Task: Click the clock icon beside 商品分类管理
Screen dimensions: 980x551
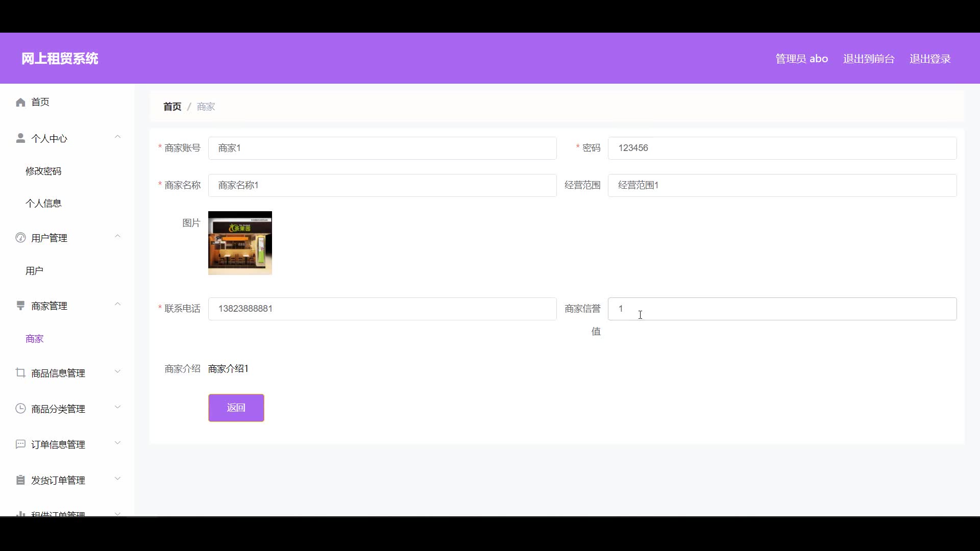Action: [x=20, y=409]
